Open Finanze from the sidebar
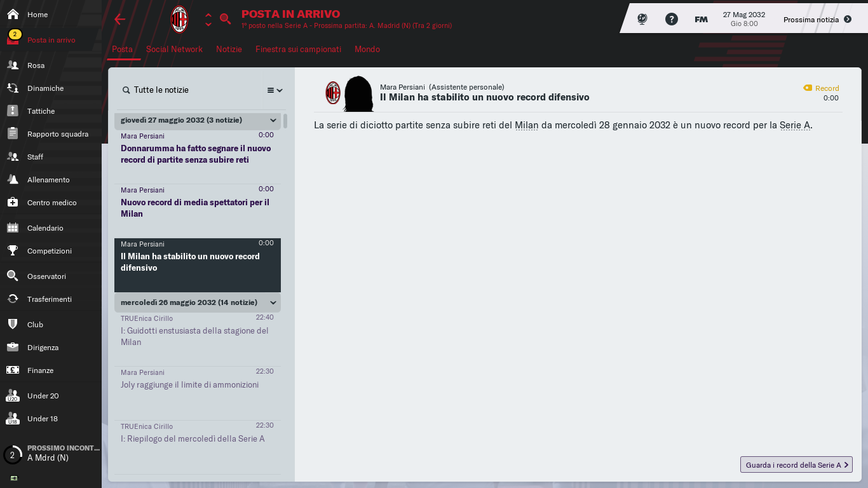868x488 pixels. tap(51, 370)
